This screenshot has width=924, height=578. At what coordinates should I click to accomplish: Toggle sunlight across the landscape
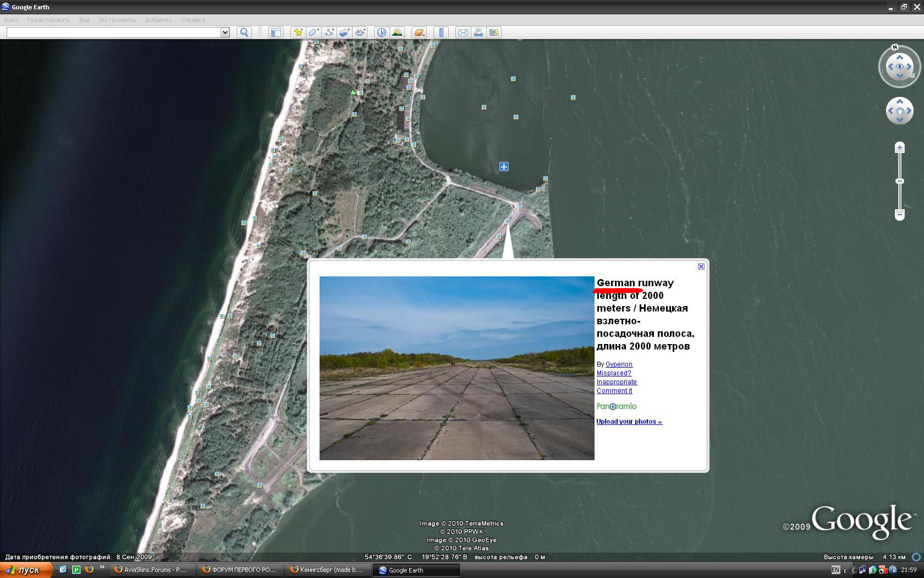397,32
